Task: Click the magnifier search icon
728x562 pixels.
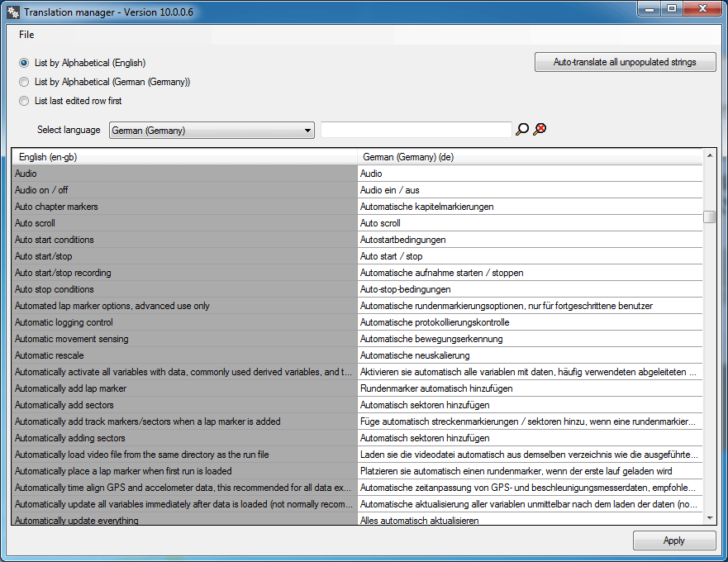Action: click(521, 129)
